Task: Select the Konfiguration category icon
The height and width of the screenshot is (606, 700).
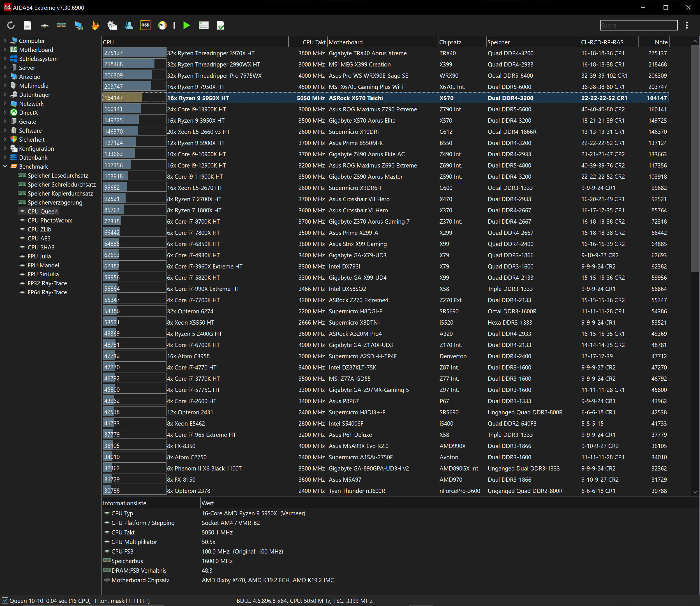Action: tap(14, 148)
